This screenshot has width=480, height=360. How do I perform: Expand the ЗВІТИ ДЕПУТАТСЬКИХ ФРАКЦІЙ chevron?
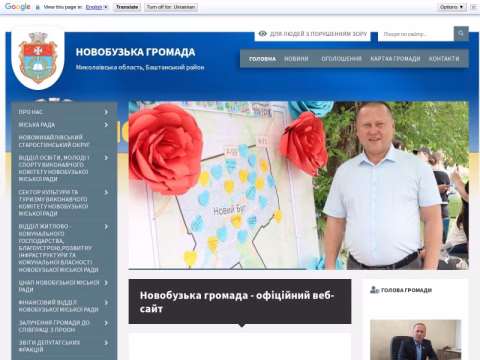[106, 343]
